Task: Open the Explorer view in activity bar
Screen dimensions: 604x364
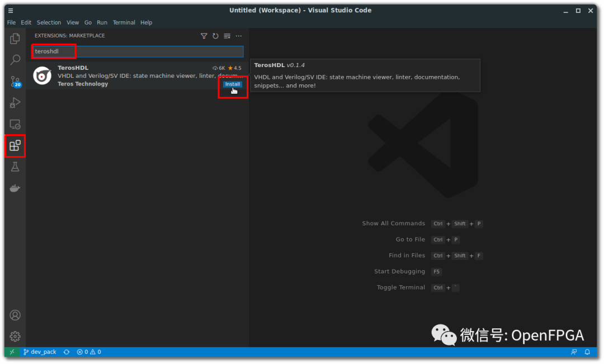Action: [15, 39]
